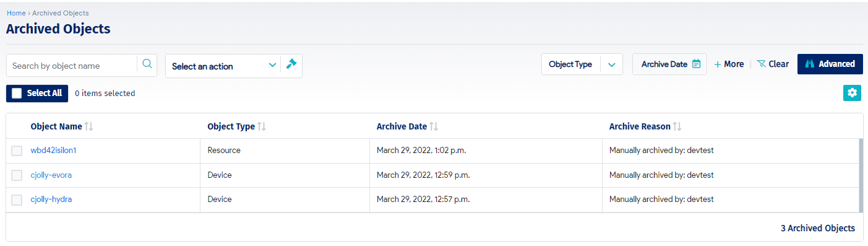Sort by Archive Reason arrows icon
The width and height of the screenshot is (868, 246).
pyautogui.click(x=677, y=126)
